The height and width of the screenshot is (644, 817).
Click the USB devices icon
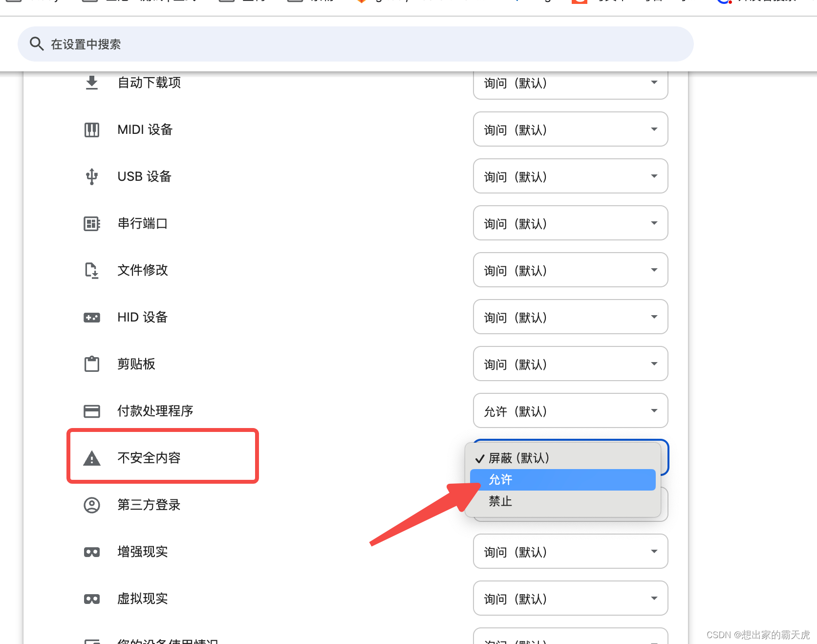92,176
